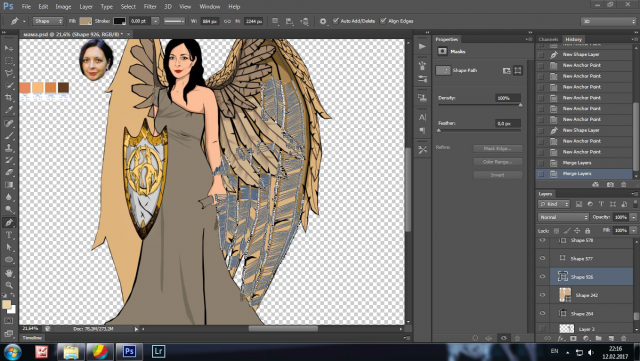Hide the Shape 264 layer
This screenshot has width=640, height=361.
[542, 313]
